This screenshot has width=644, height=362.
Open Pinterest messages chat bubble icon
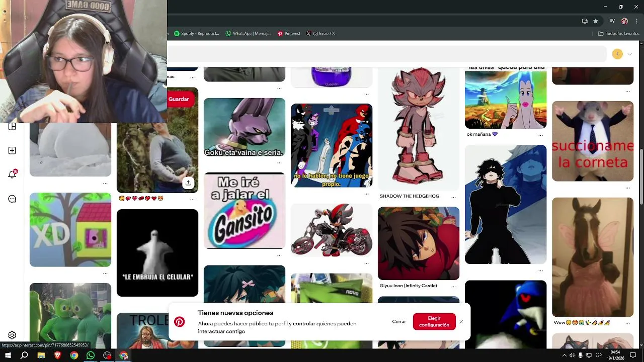pyautogui.click(x=12, y=199)
